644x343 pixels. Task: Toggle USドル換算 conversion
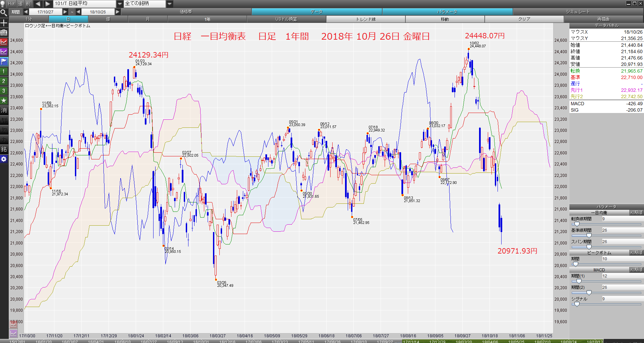pyautogui.click(x=287, y=19)
